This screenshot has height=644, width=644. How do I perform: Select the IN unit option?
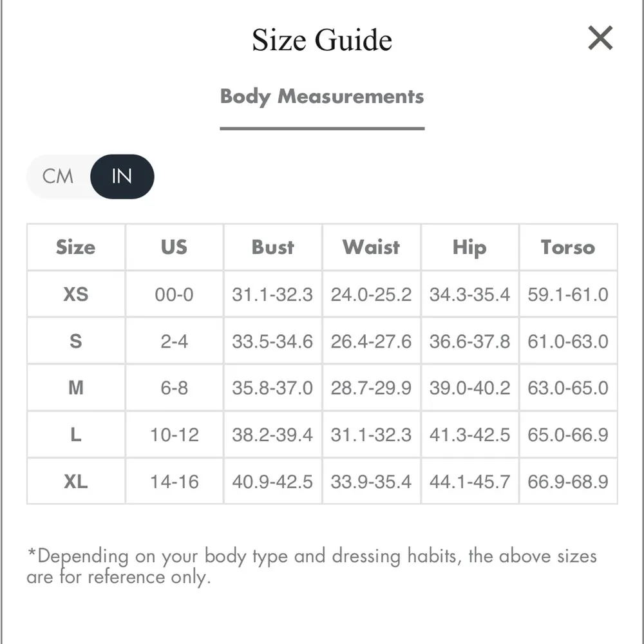(122, 176)
